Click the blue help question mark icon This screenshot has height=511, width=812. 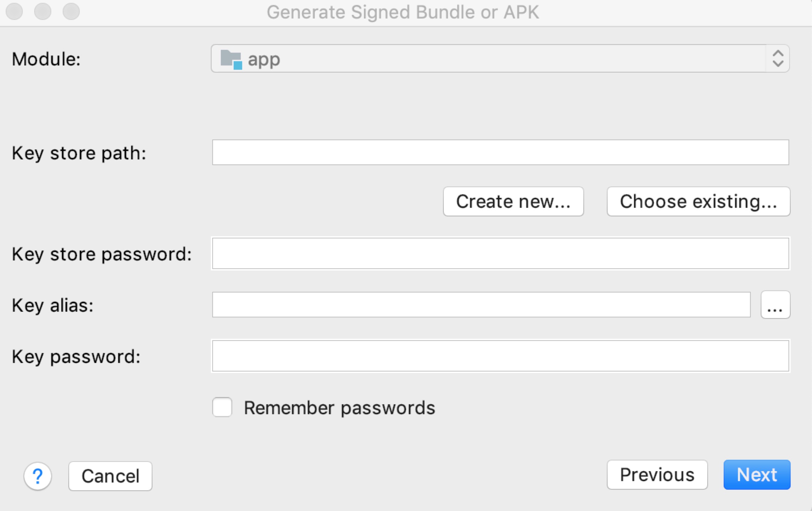tap(38, 476)
